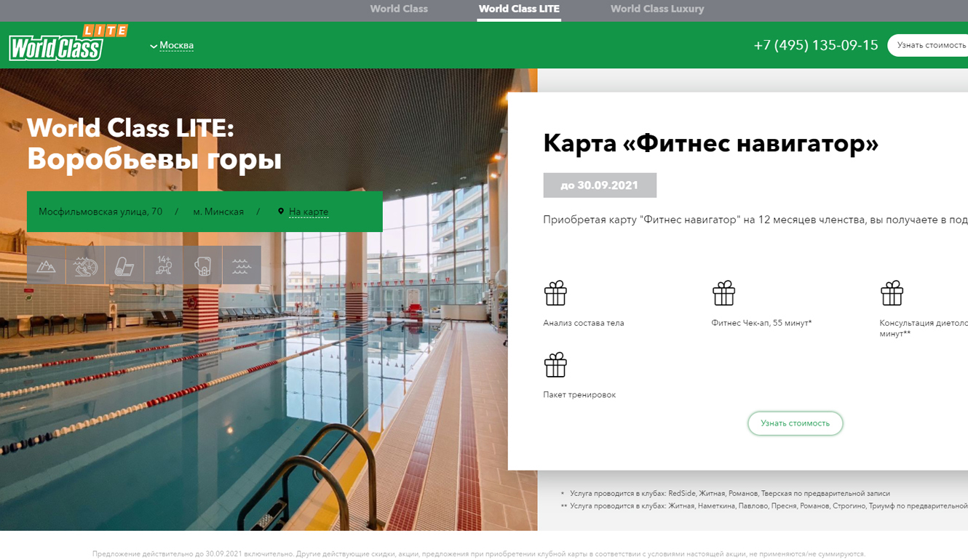The width and height of the screenshot is (968, 560).
Task: Click the promo description starting Приобретая карту
Action: 755,220
